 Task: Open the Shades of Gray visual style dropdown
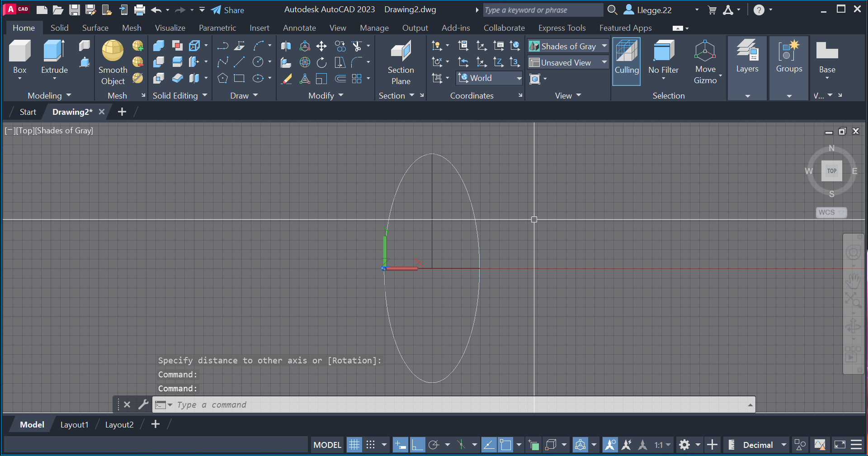click(568, 46)
